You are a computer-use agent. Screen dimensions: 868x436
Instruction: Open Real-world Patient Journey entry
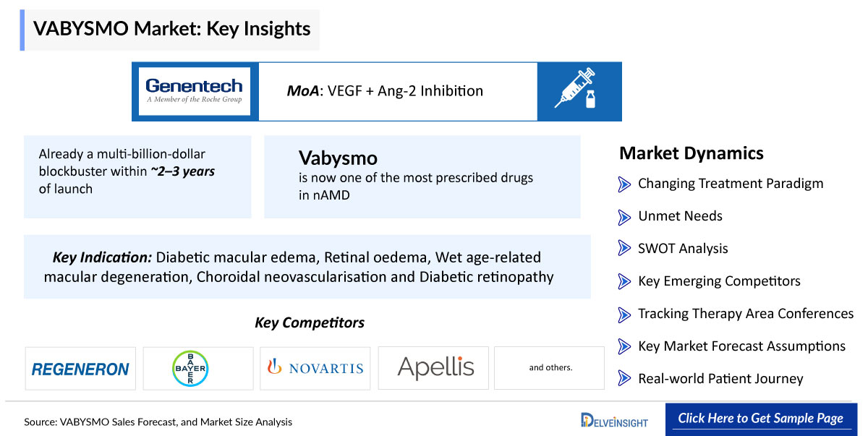point(720,379)
